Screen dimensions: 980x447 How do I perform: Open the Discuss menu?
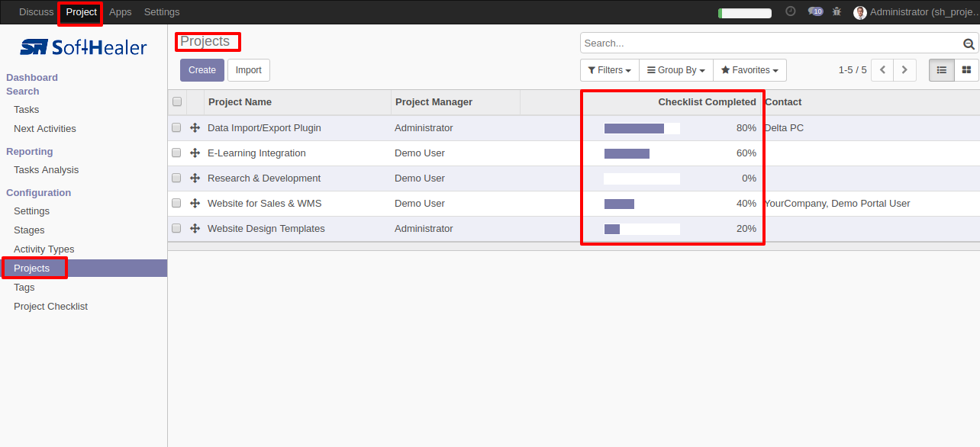[37, 12]
